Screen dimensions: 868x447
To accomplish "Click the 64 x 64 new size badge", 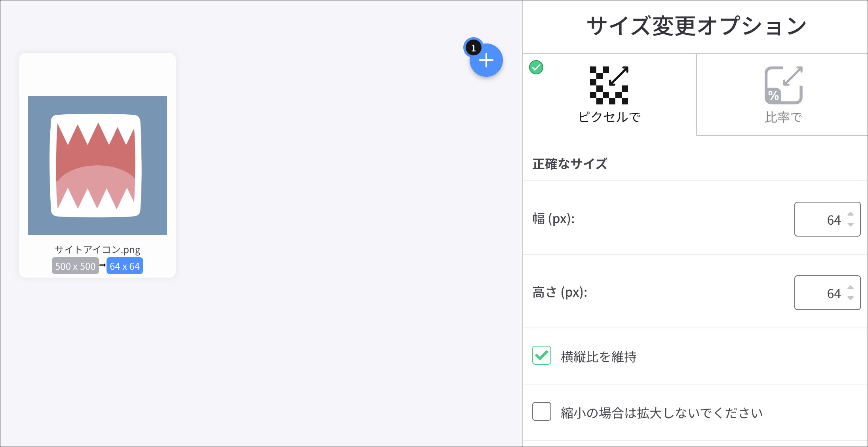I will point(125,266).
